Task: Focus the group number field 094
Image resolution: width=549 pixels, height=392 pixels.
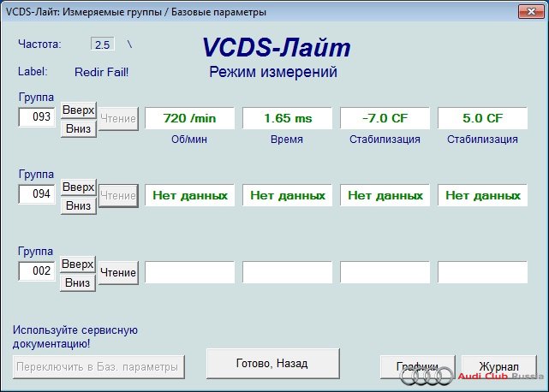Action: click(x=37, y=194)
